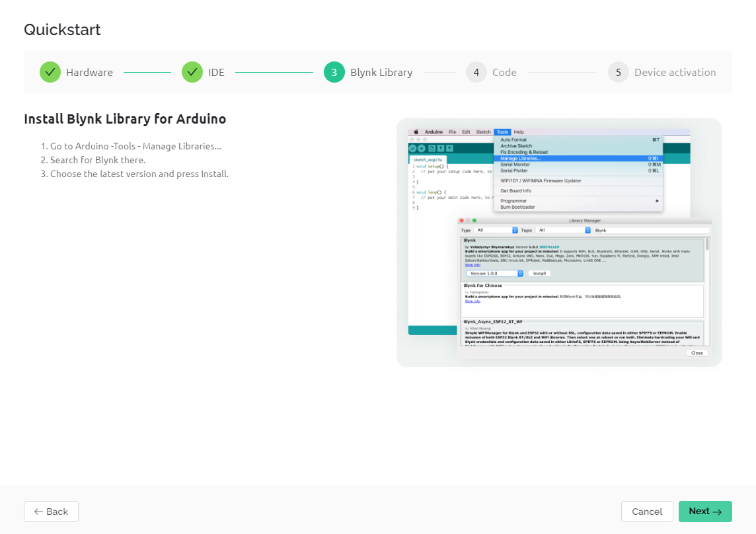Open the Tools menu in Arduino
This screenshot has height=534, width=756.
point(502,132)
